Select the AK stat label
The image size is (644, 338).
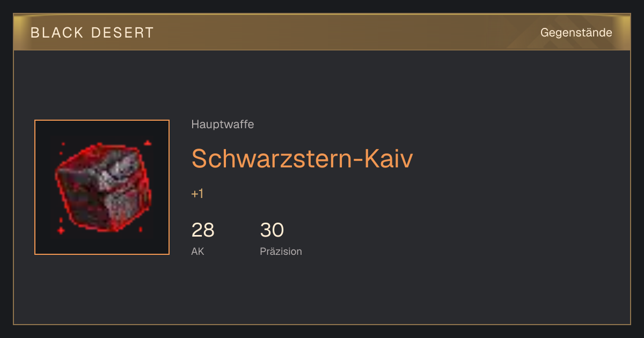coord(197,251)
